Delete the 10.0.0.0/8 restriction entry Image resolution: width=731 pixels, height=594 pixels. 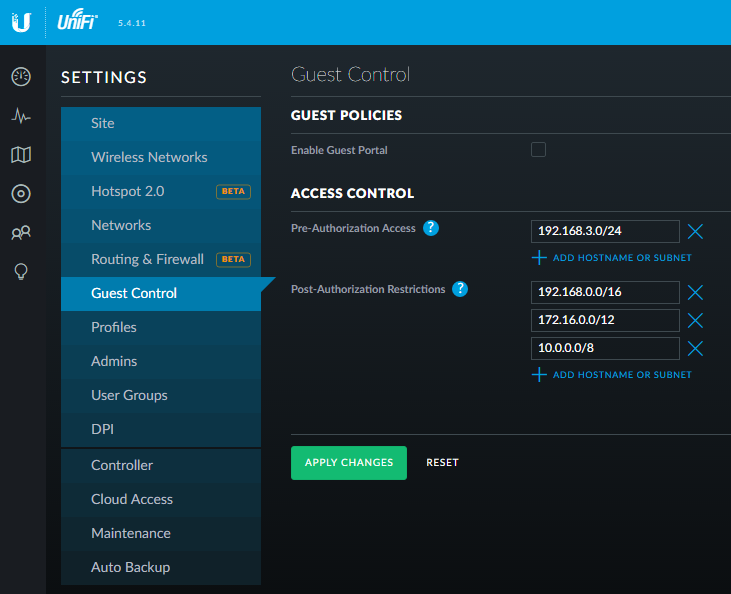point(696,348)
